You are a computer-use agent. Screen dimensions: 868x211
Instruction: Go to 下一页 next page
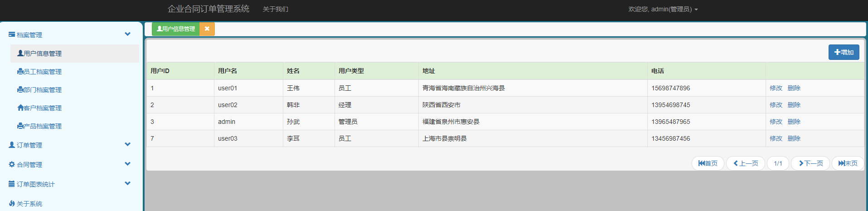(810, 163)
